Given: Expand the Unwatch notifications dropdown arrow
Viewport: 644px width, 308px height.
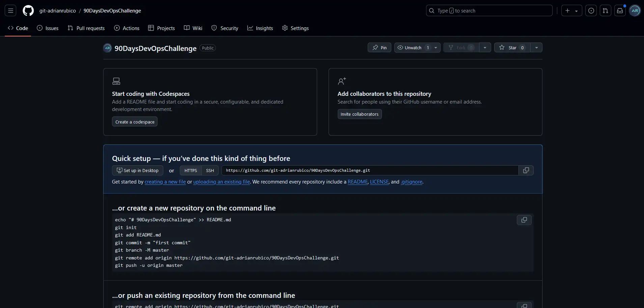Looking at the screenshot, I should point(436,48).
